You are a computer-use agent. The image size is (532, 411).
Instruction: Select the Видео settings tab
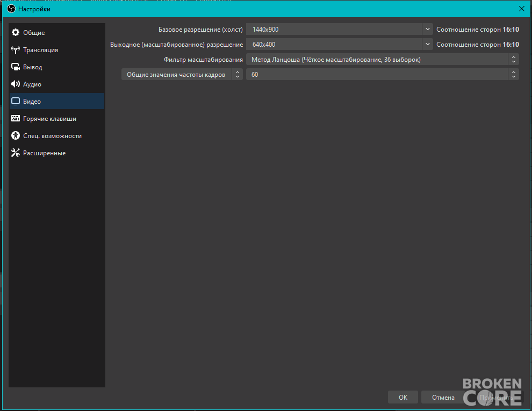click(x=57, y=102)
